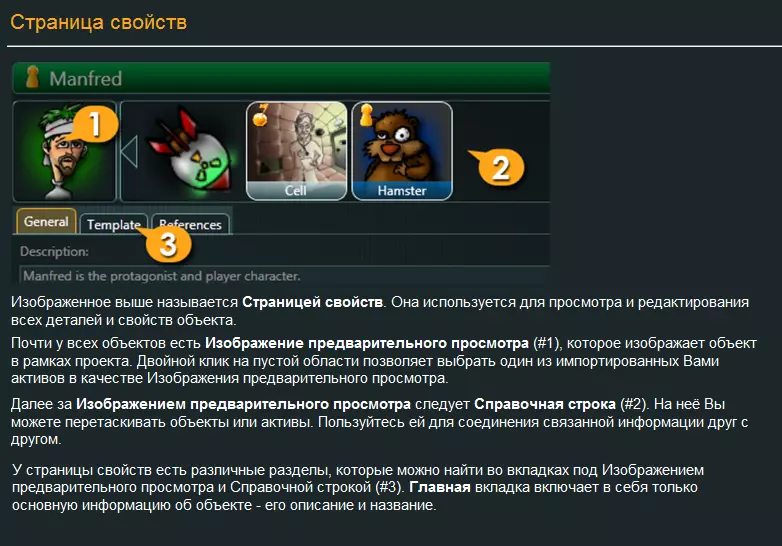Image resolution: width=782 pixels, height=546 pixels.
Task: Click the Cell label caption
Action: tap(296, 190)
